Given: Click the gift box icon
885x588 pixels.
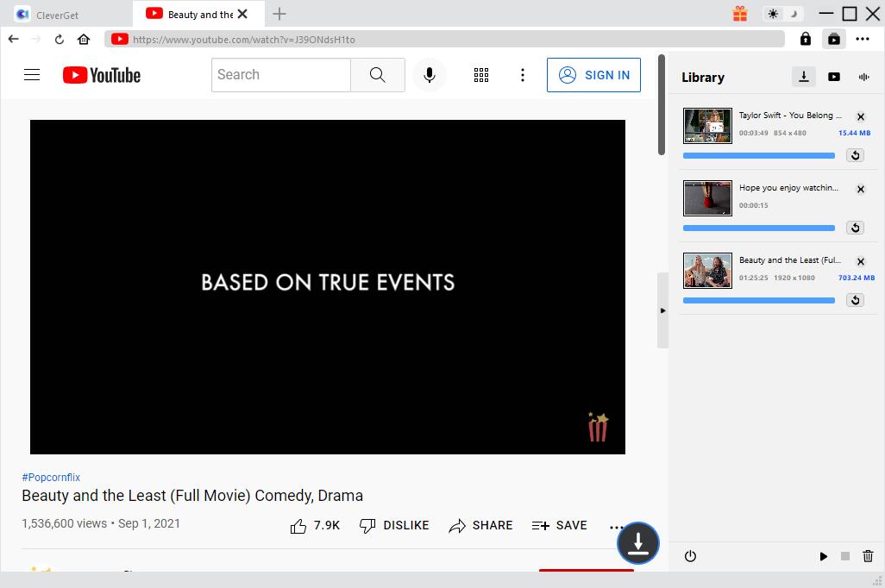Looking at the screenshot, I should 740,14.
